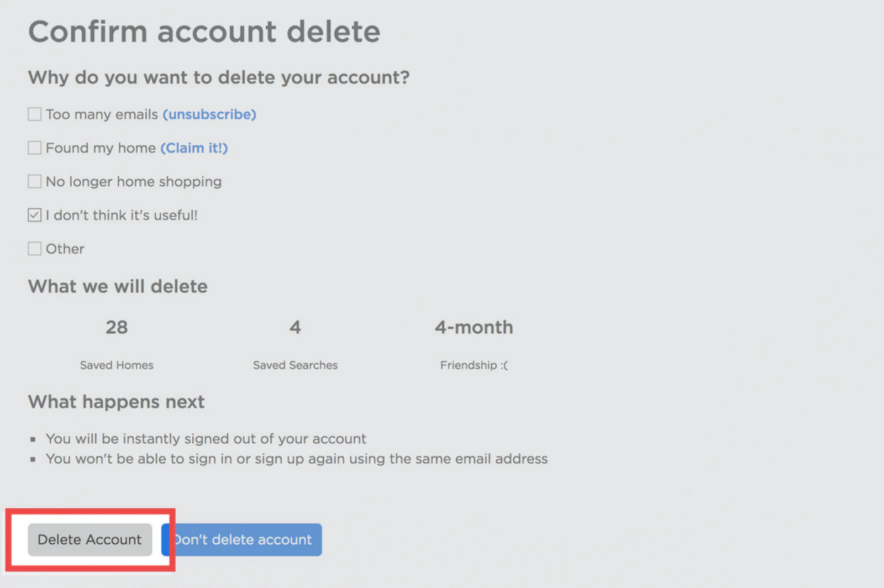Click the "4 Saved Searches" stat
Viewport: 884px width, 588px height.
[x=295, y=343]
